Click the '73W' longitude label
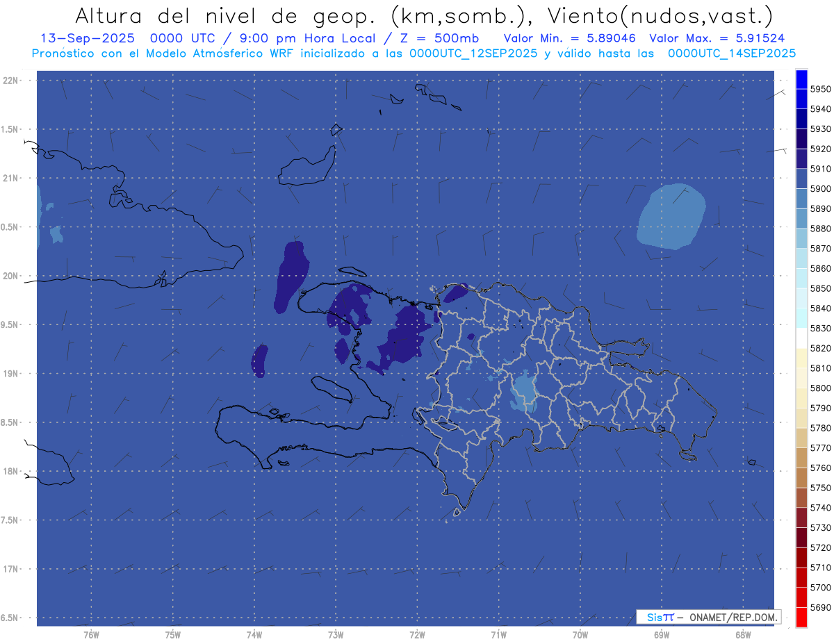This screenshot has width=834, height=644. click(335, 635)
